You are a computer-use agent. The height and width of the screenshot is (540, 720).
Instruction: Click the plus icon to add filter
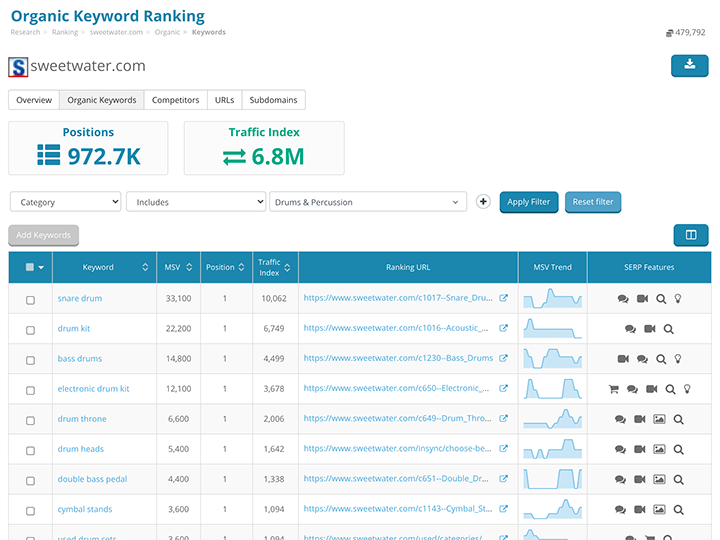click(x=483, y=202)
